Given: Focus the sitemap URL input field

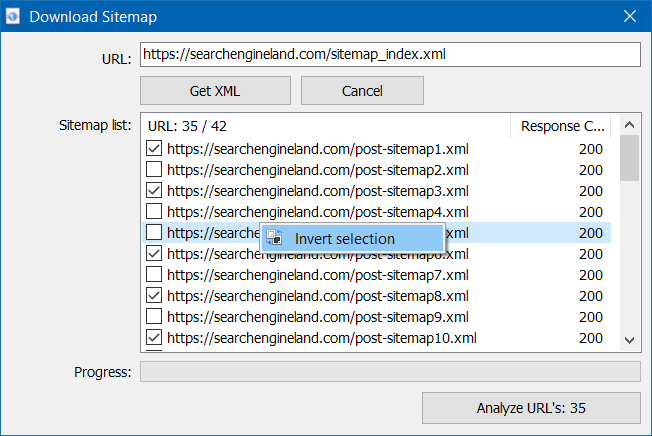Looking at the screenshot, I should pyautogui.click(x=389, y=54).
